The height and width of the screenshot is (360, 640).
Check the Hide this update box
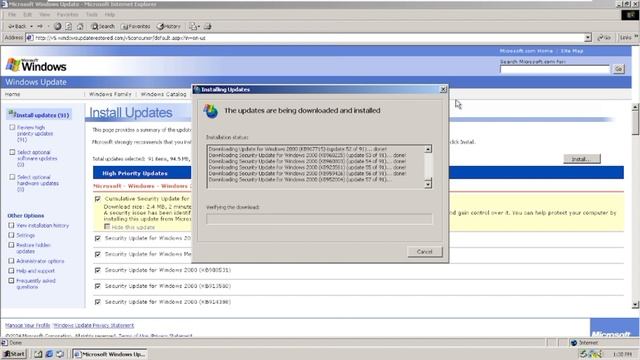coord(107,227)
